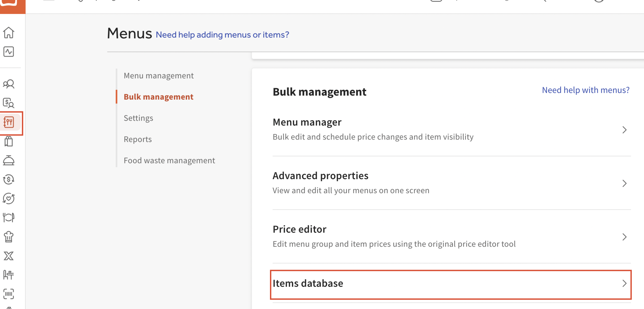Viewport: 644px width, 309px height.
Task: Click the payroll dollar-person sidebar icon
Action: pos(9,103)
